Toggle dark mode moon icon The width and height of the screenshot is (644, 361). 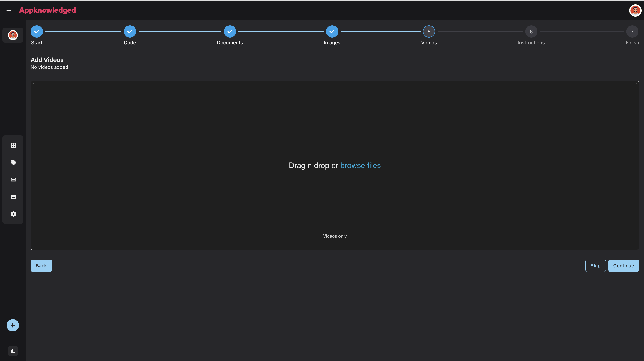[13, 351]
